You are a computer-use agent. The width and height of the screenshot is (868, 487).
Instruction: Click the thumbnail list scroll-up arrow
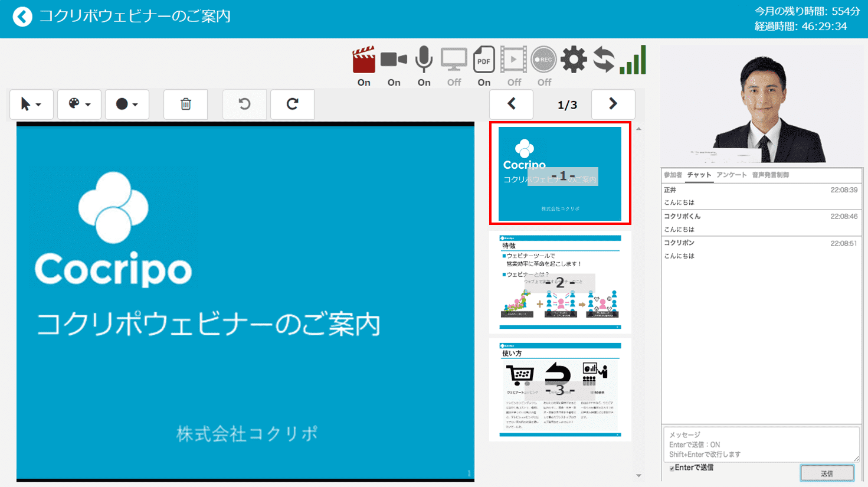638,128
